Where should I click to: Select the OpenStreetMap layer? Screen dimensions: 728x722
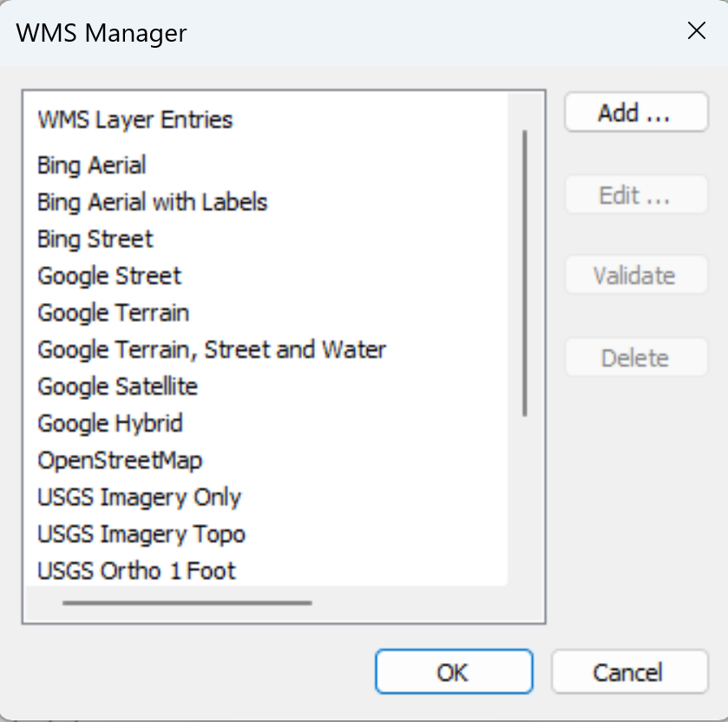[120, 461]
